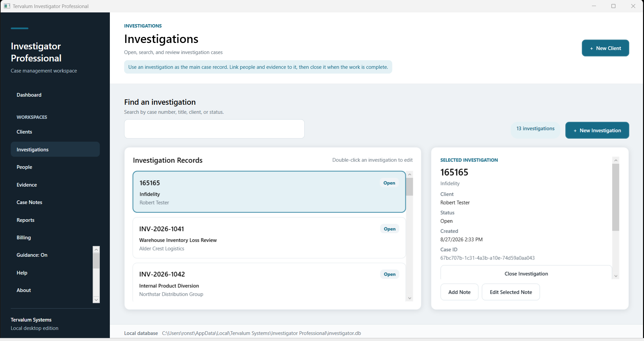Image resolution: width=644 pixels, height=341 pixels.
Task: Click sidebar scrollbar up arrow
Action: (x=96, y=250)
